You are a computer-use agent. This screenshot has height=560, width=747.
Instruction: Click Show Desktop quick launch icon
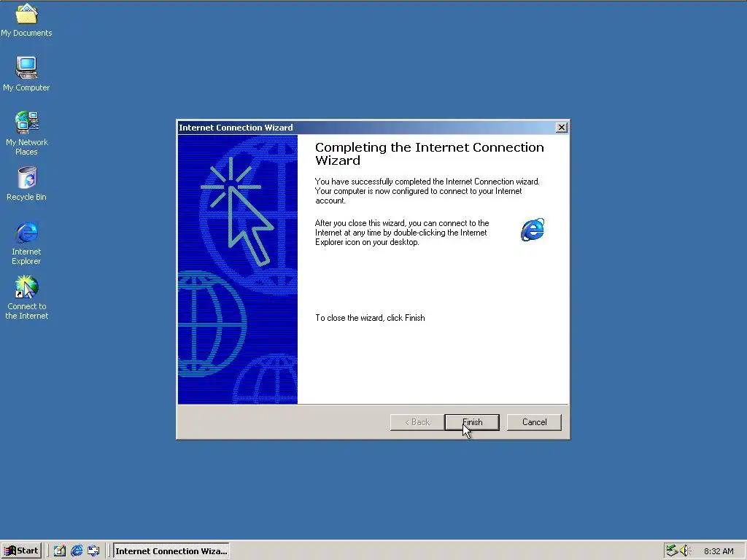click(x=60, y=551)
